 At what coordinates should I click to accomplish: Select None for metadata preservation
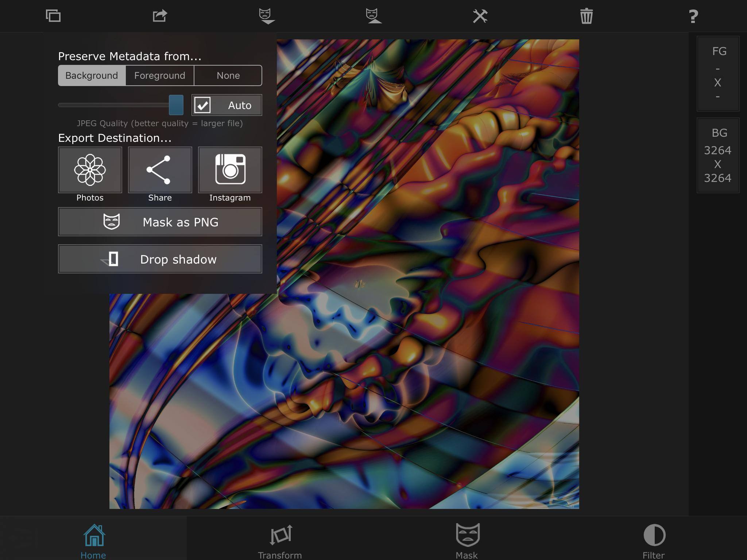click(x=228, y=75)
